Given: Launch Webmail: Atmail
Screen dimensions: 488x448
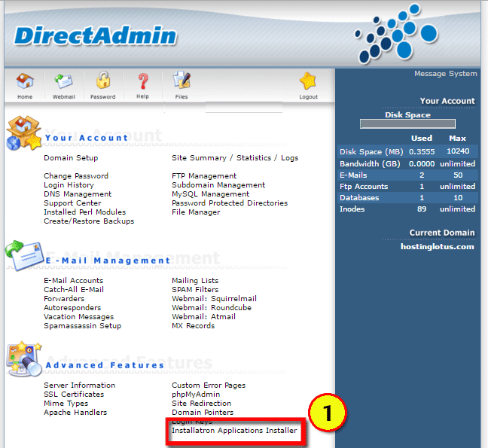Looking at the screenshot, I should click(x=203, y=317).
